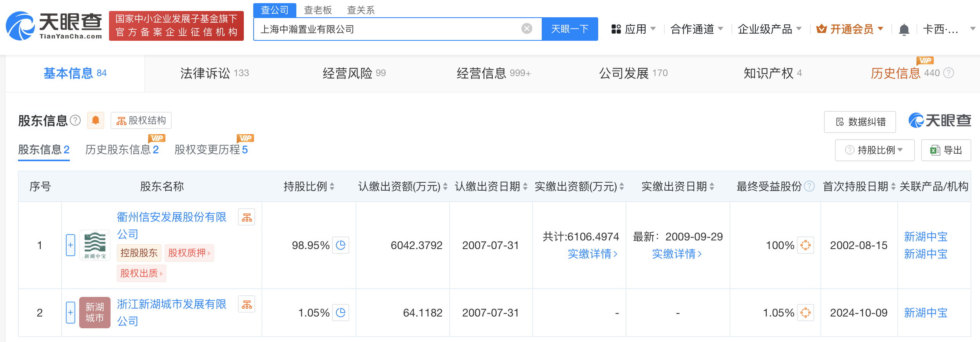980x342 pixels.
Task: Click the help icon next to 最终受益股份
Action: coord(809,186)
